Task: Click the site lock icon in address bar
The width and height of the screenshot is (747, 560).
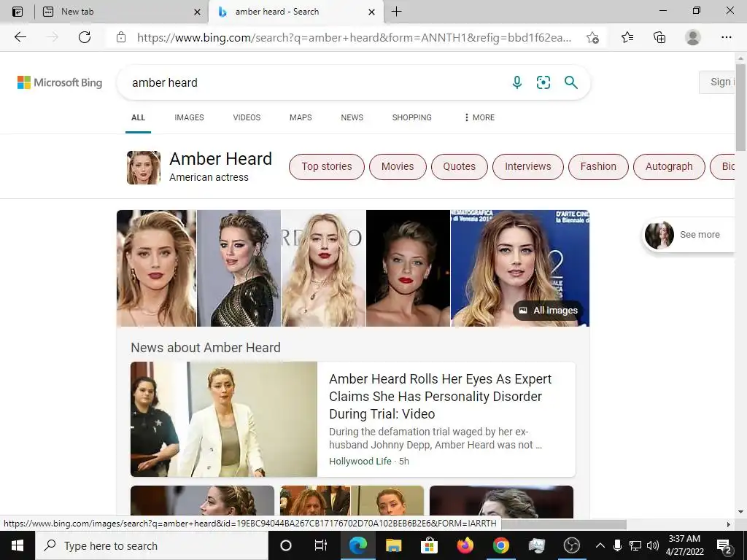Action: coord(121,37)
